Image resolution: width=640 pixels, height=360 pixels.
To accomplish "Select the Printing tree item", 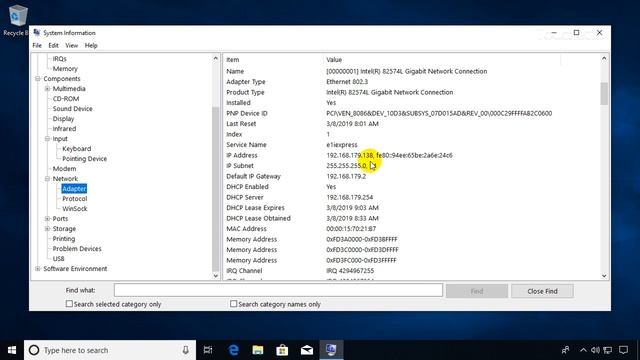I will (x=64, y=239).
